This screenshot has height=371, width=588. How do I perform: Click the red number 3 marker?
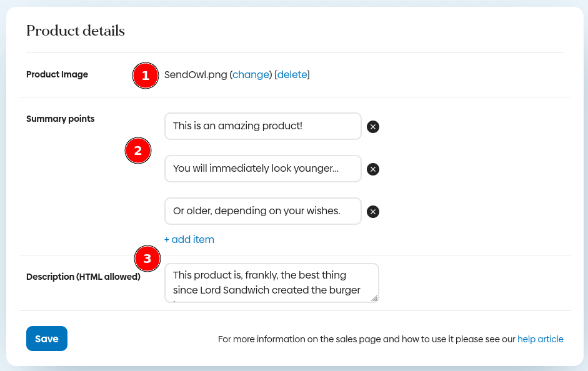pyautogui.click(x=147, y=259)
